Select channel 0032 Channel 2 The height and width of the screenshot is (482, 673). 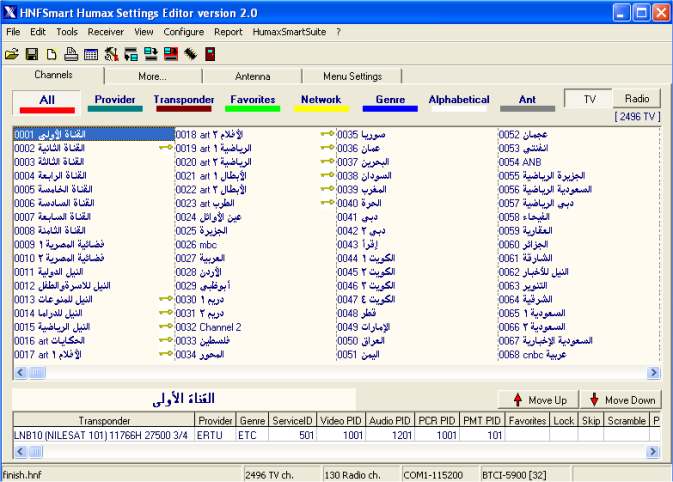[x=209, y=327]
